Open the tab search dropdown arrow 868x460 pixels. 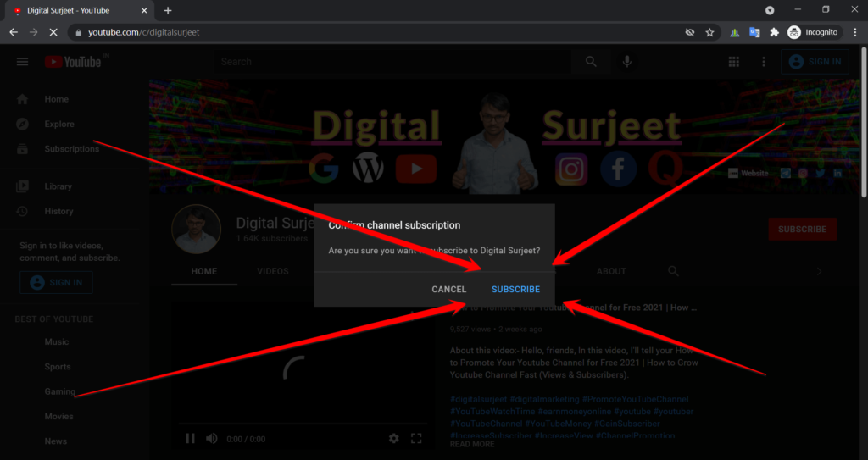770,10
